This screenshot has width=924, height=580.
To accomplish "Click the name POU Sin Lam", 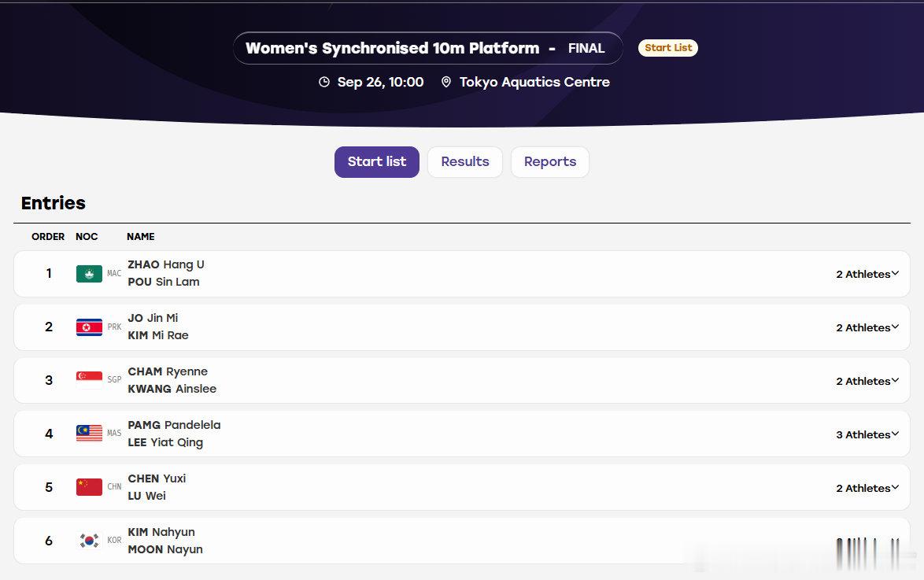I will coord(164,282).
